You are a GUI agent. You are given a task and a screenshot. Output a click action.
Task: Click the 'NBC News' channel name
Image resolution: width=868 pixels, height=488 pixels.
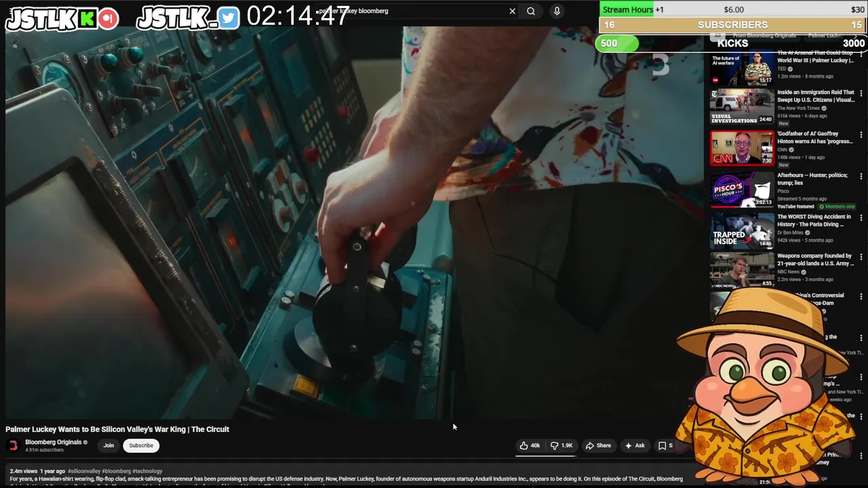pos(788,272)
